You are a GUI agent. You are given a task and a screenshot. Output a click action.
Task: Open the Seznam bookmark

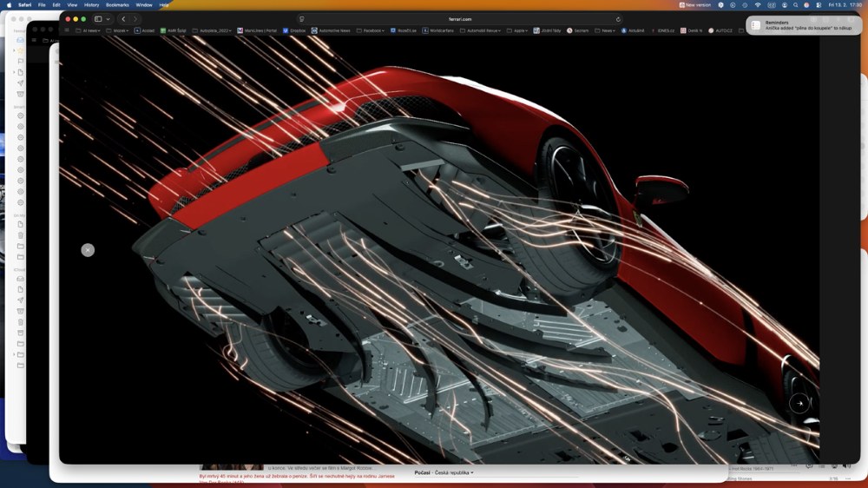click(581, 30)
